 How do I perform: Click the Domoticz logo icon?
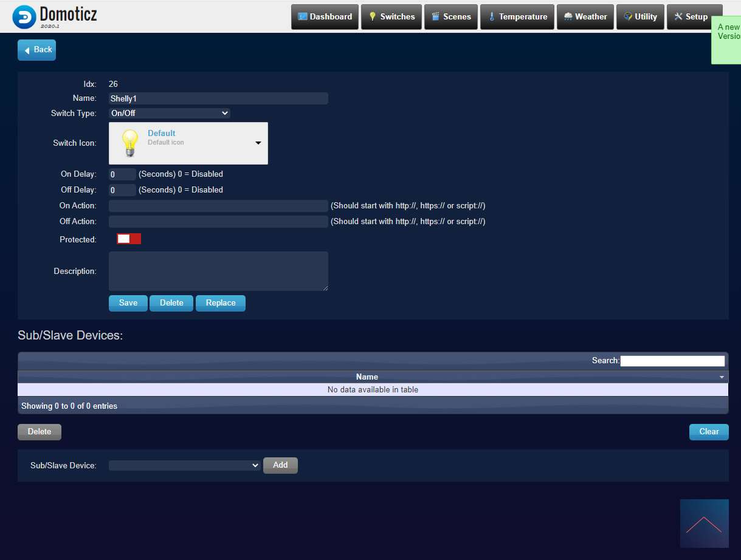click(x=24, y=17)
